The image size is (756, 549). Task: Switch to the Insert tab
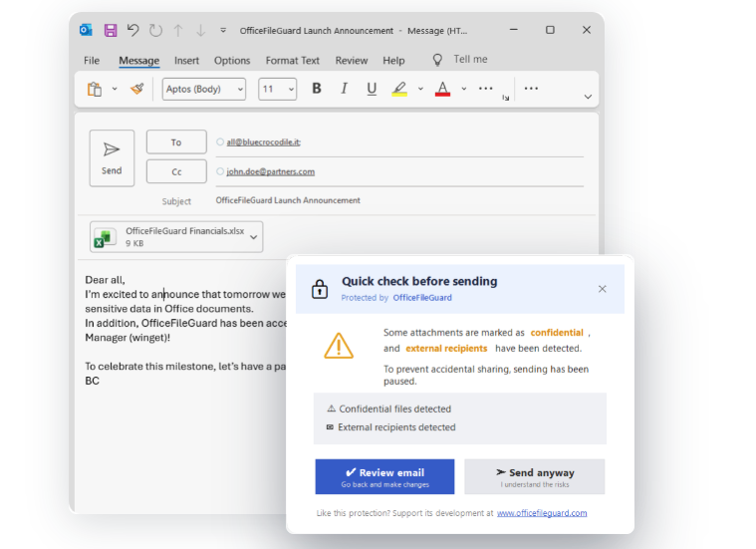click(x=186, y=61)
